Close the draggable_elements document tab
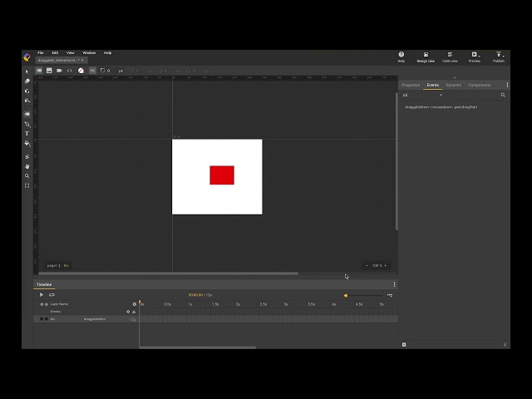This screenshot has width=532, height=399. [82, 60]
